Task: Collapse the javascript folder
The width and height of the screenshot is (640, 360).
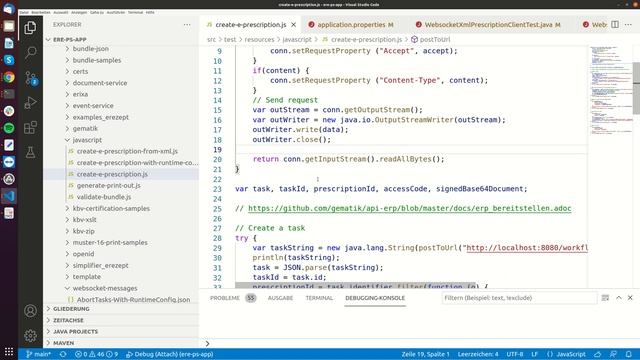Action: coord(87,140)
